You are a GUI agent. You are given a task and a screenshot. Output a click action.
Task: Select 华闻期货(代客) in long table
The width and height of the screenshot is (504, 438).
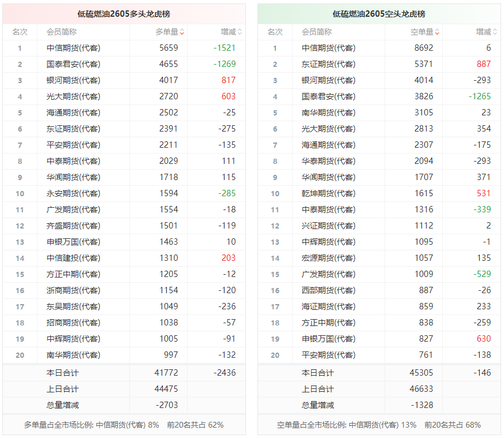point(73,177)
